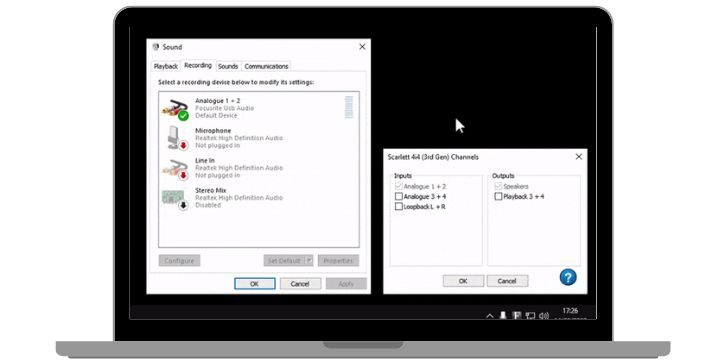Viewport: 726px width, 364px height.
Task: Switch to the Sounds tab
Action: (x=228, y=66)
